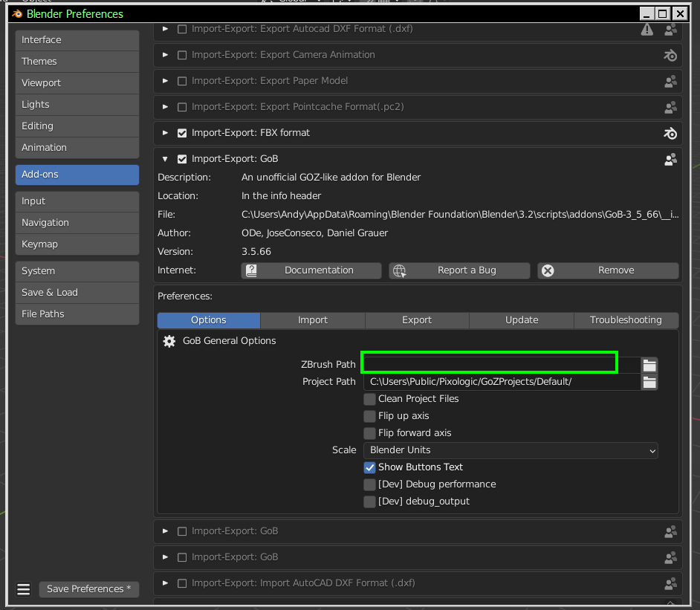Switch to the Import preferences tab
This screenshot has width=700, height=610.
coord(313,320)
